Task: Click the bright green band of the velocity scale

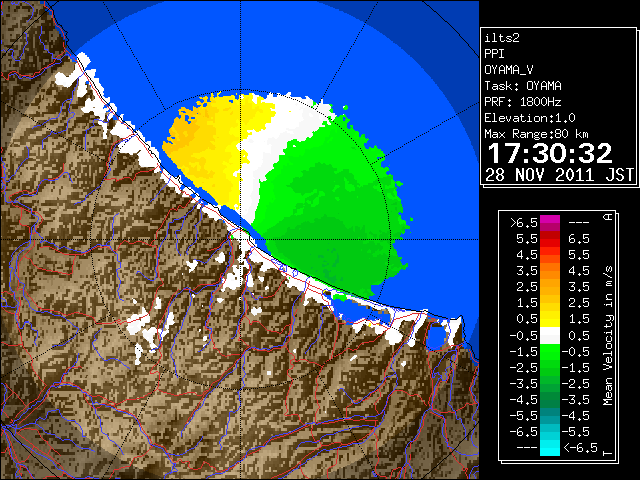Action: click(550, 352)
